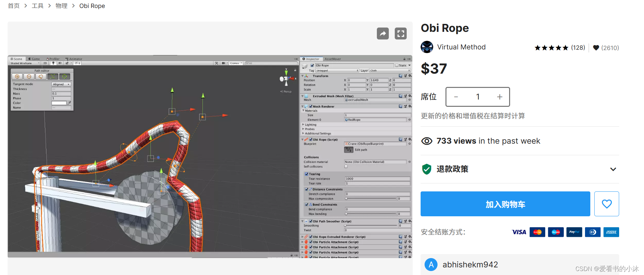Open the Layer Cloth dropdown
This screenshot has width=644, height=275.
[390, 71]
